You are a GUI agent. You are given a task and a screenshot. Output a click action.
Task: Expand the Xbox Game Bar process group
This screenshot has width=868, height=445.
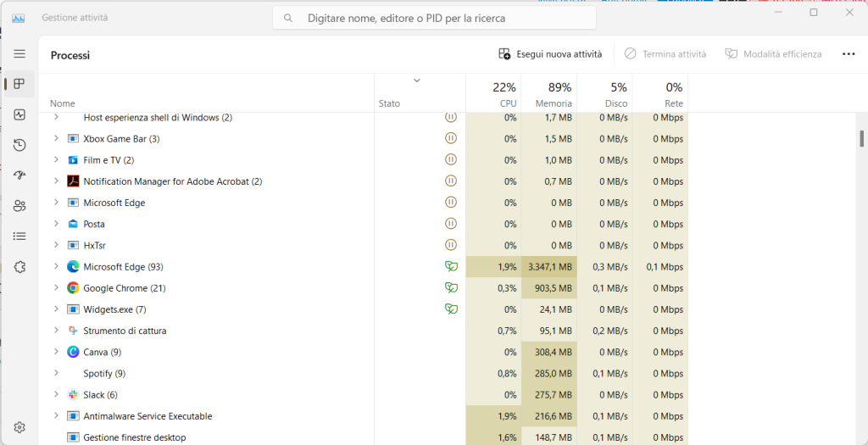click(x=56, y=138)
